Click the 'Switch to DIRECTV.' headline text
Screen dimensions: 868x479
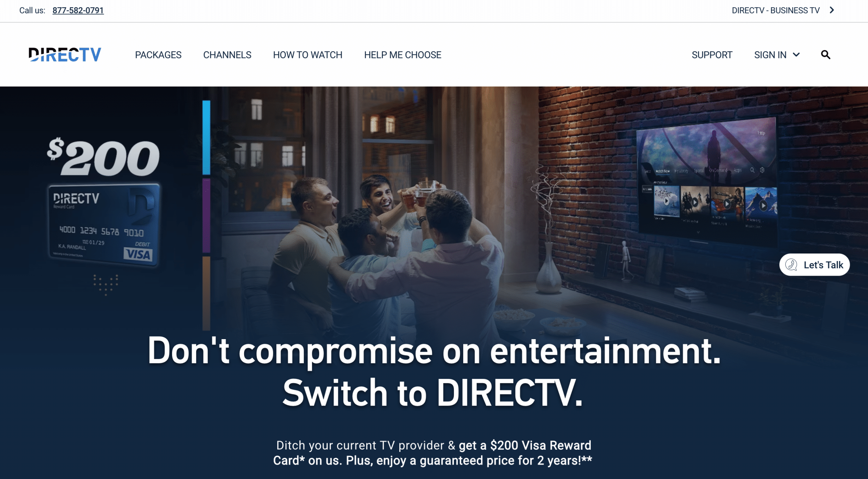[433, 393]
